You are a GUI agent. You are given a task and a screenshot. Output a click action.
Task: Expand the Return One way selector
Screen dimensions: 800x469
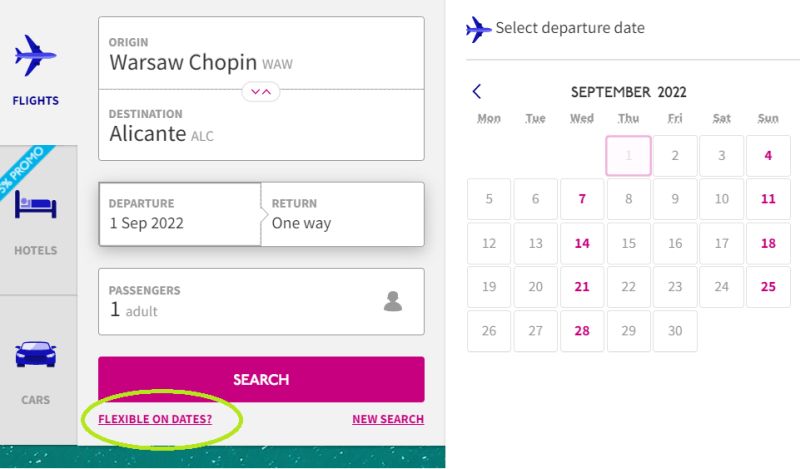click(x=343, y=214)
